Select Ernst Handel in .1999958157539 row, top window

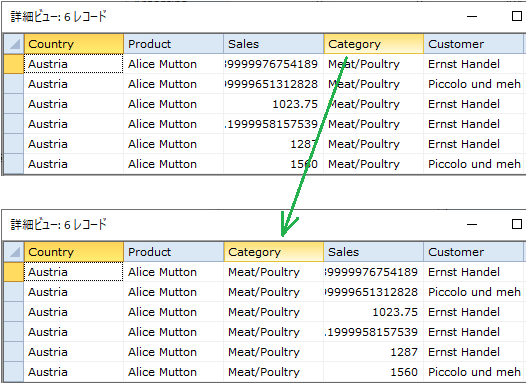point(474,124)
